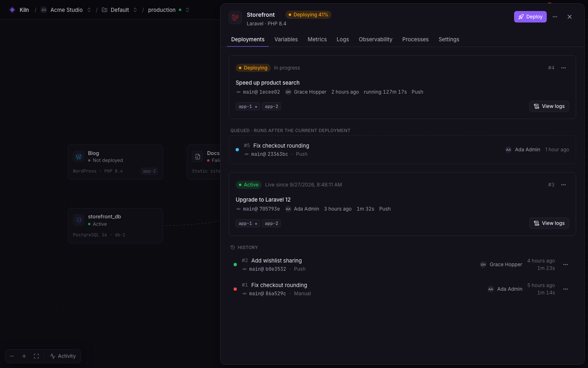The image size is (588, 368).
Task: Click the app-2 tag on deployment #3
Action: coord(271,223)
